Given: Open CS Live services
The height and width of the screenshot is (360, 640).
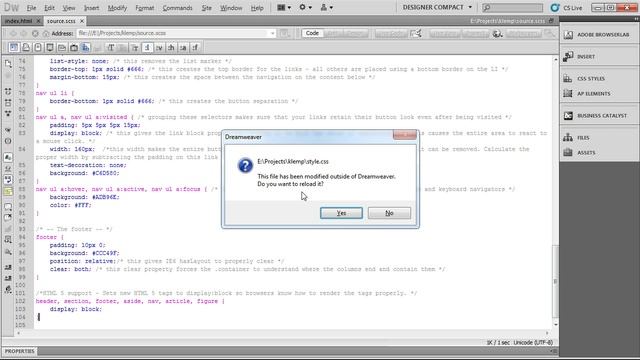Looking at the screenshot, I should [x=567, y=8].
